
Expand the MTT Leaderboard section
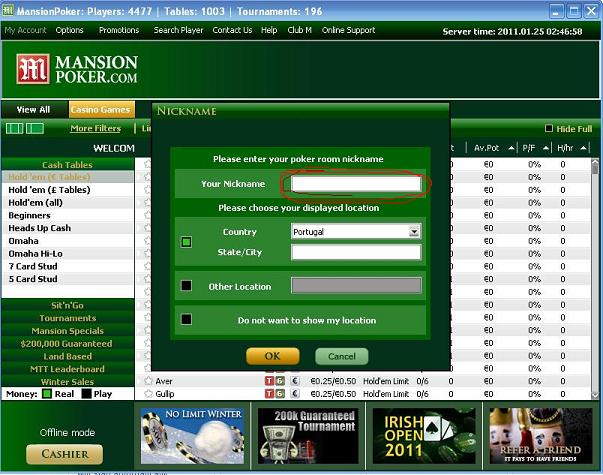click(x=67, y=369)
